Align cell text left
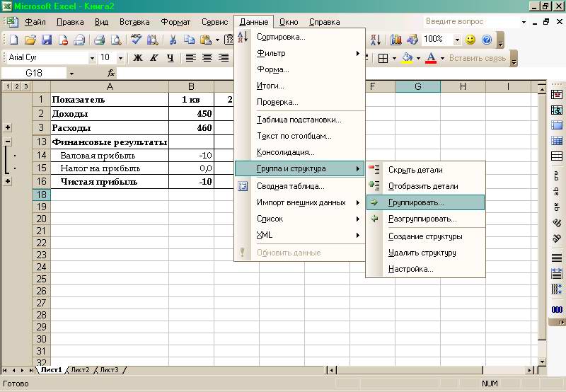Screen dimensions: 566x392 click(190, 58)
